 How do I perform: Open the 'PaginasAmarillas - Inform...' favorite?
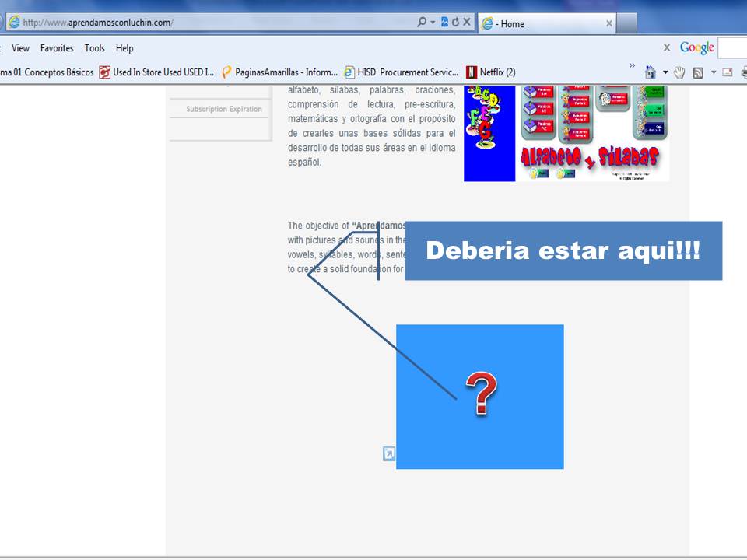pos(280,72)
